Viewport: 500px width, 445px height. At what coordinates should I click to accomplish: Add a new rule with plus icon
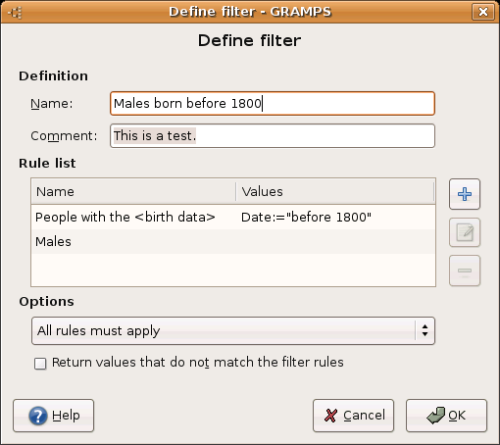[x=464, y=194]
